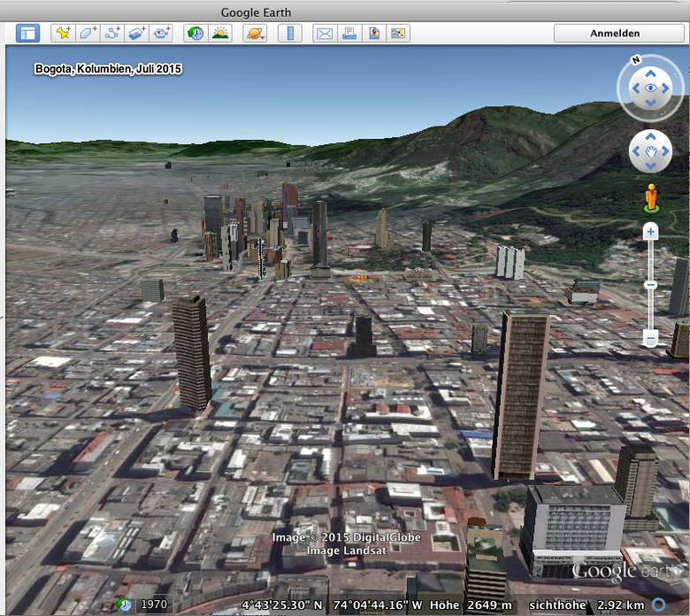Start recording a tour
Image resolution: width=690 pixels, height=616 pixels.
tap(161, 34)
